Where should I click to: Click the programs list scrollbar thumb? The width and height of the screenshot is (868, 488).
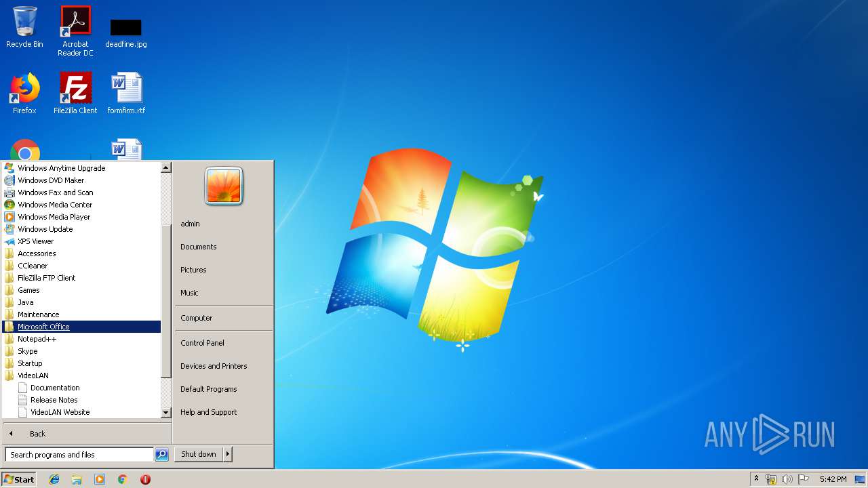tap(166, 302)
